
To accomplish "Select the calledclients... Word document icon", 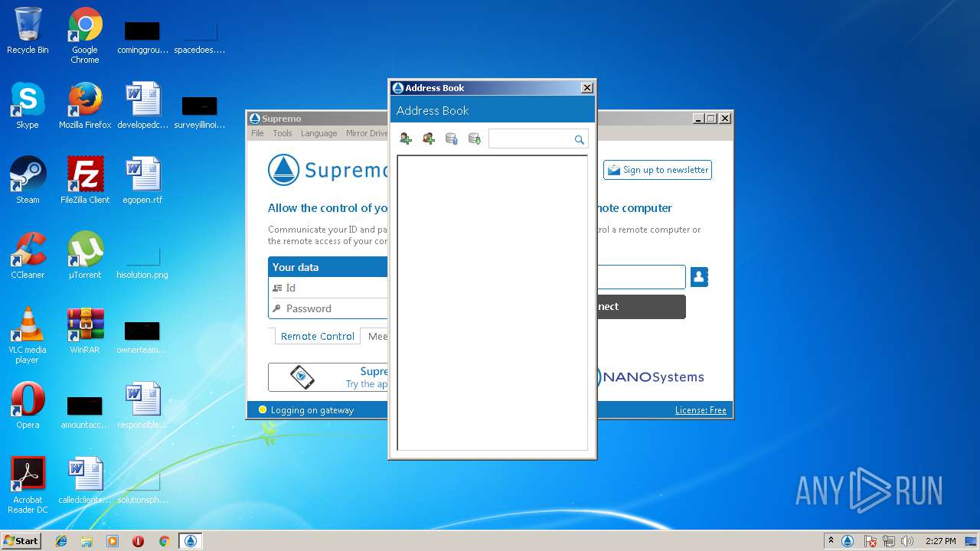I will pos(85,481).
